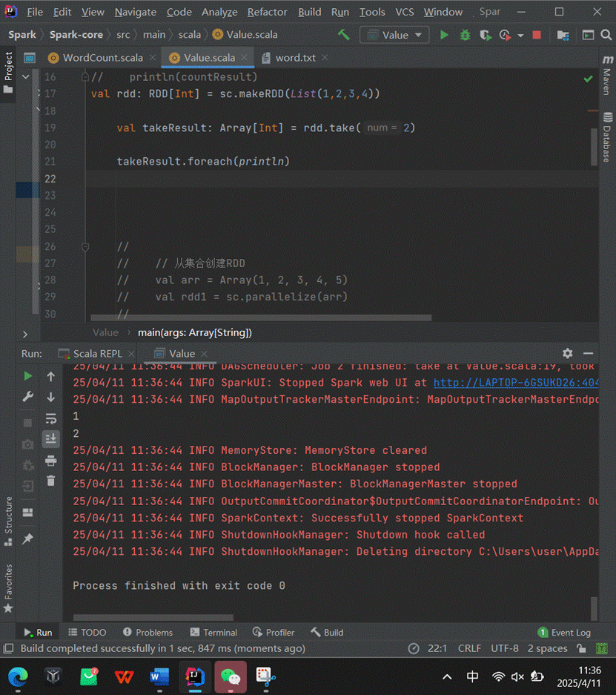Rerun Value in the Run panel

(27, 376)
